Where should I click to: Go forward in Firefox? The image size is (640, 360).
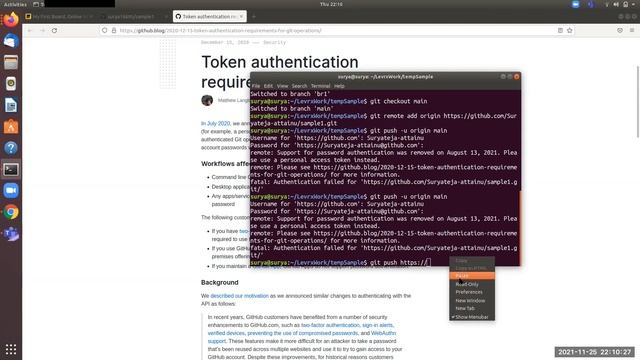[42, 31]
